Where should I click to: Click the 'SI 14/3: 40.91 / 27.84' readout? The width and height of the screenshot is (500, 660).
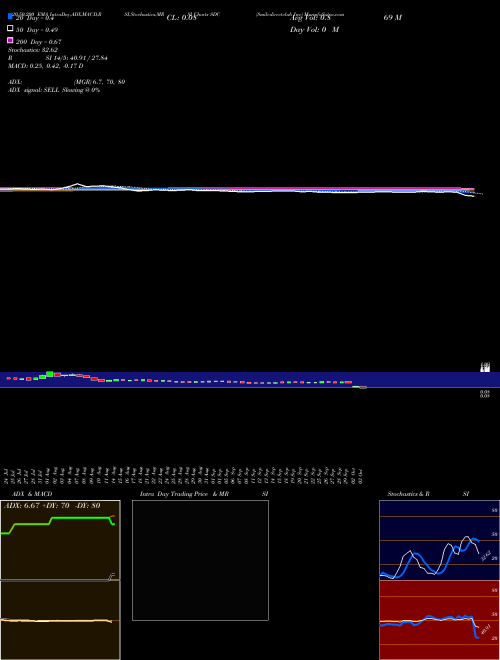click(x=76, y=58)
